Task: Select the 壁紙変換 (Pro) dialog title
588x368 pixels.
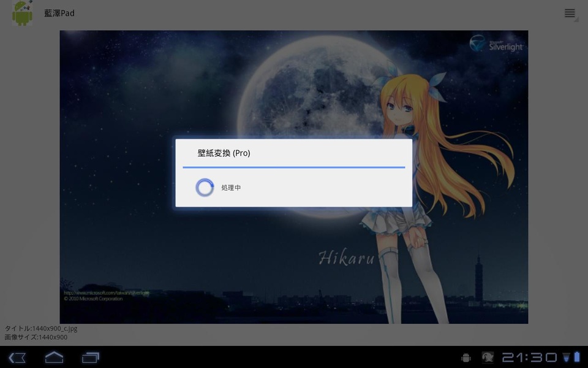Action: 224,153
